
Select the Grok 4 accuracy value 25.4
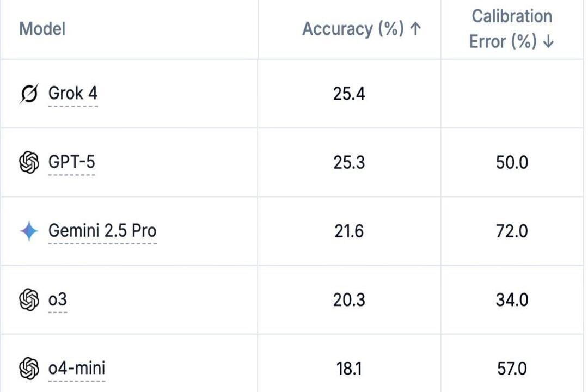point(349,94)
